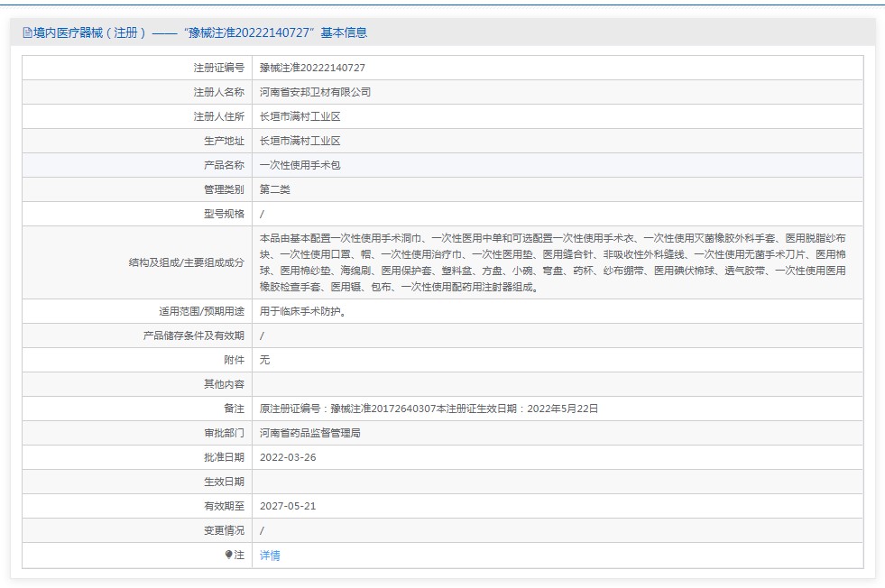The width and height of the screenshot is (885, 588).
Task: Click the 附件 value 无
Action: (264, 360)
